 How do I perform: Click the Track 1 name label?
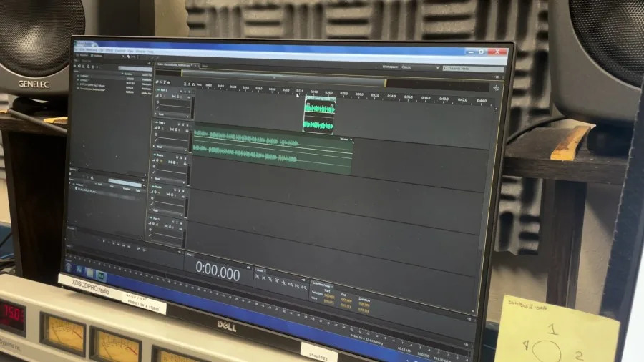[162, 90]
